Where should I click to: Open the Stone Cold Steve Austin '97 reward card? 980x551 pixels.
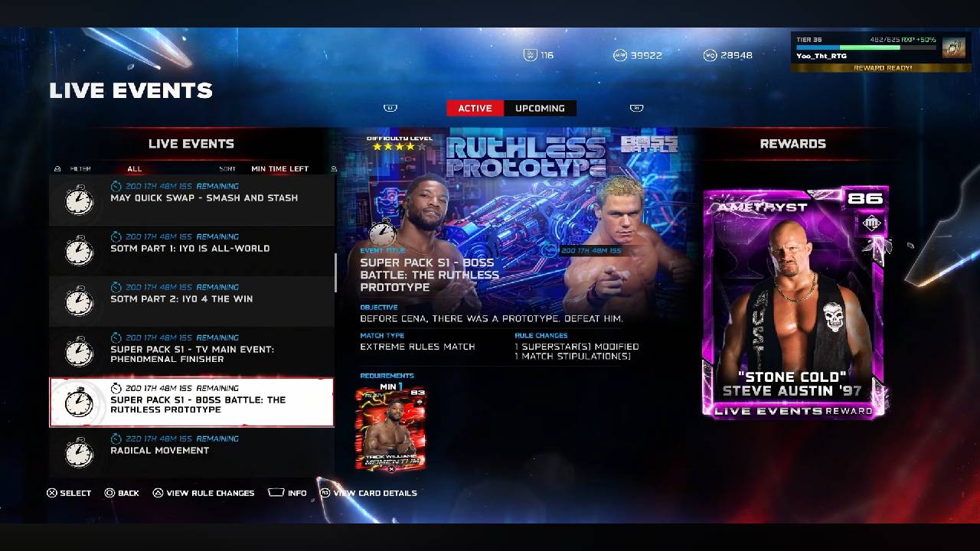tap(795, 302)
